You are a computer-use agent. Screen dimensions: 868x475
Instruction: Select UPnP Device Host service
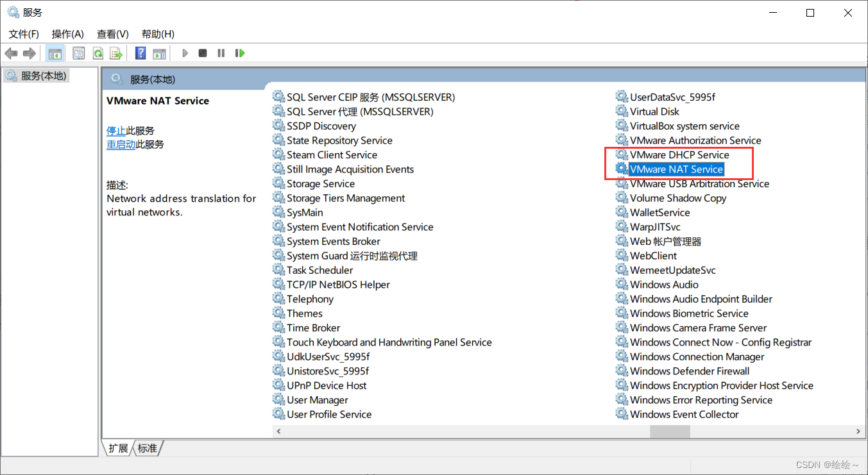coord(327,385)
